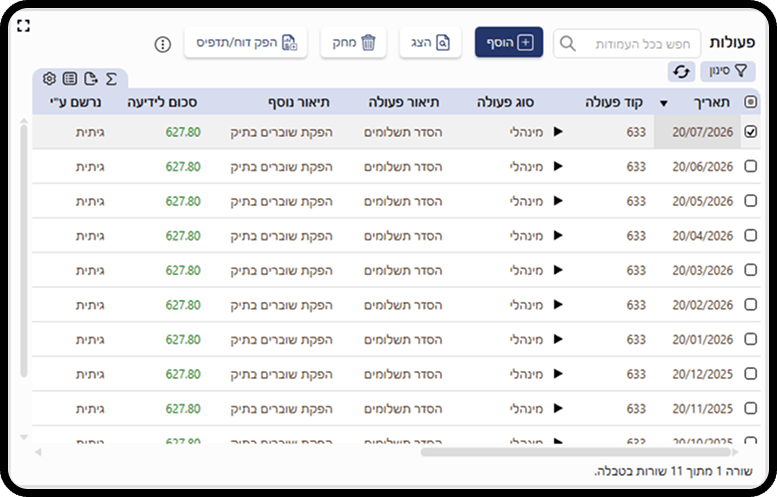Open the three-dot more options menu

[x=163, y=44]
